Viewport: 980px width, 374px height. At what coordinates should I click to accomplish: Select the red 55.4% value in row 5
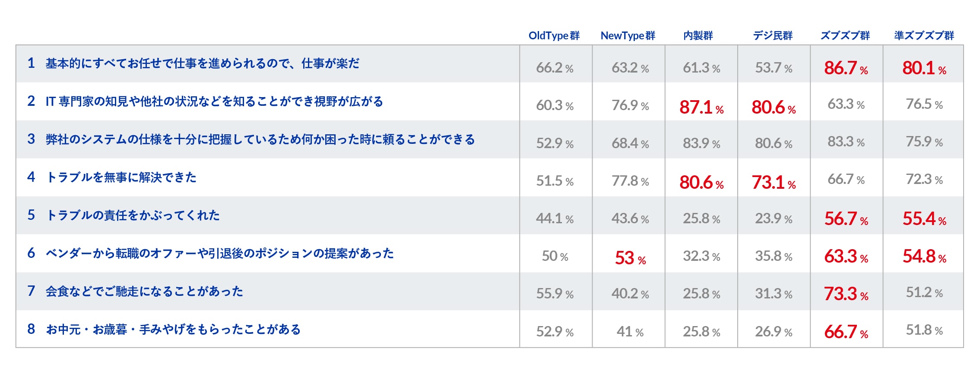(924, 219)
